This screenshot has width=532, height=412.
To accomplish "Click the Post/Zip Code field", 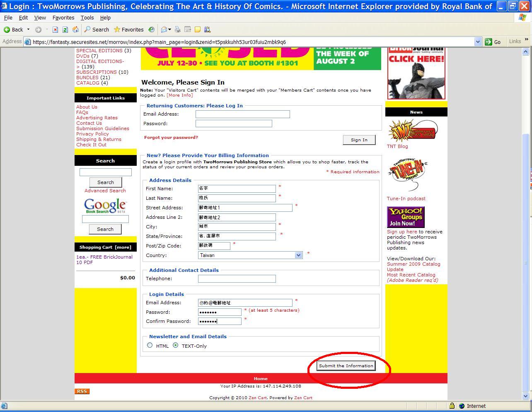I will (214, 246).
